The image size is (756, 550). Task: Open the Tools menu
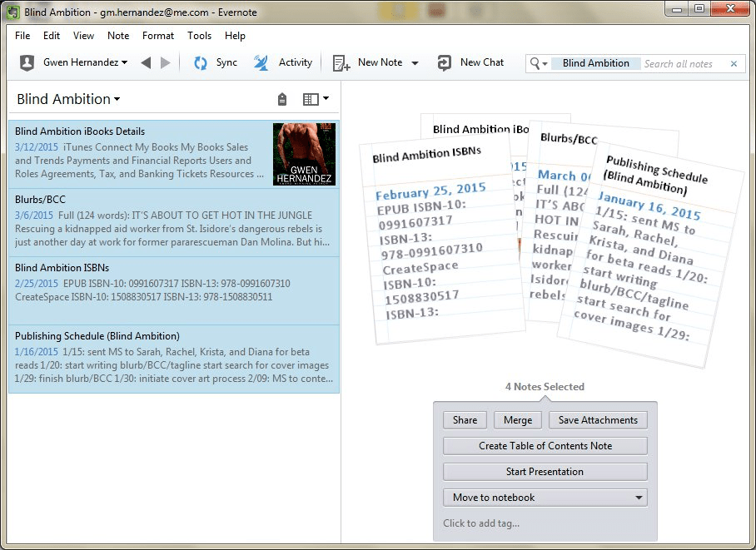(x=199, y=36)
